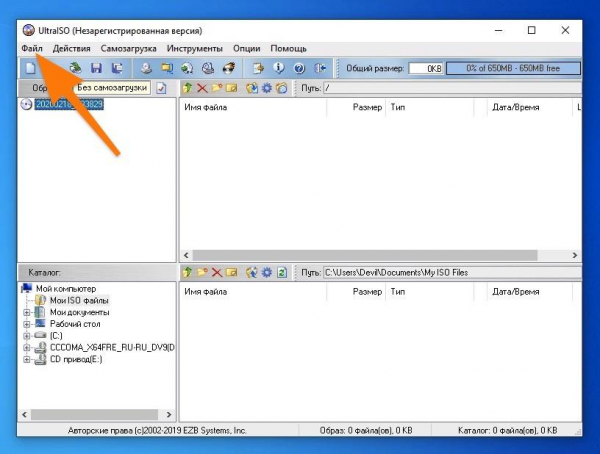Open the Самозагрузка menu

click(129, 49)
